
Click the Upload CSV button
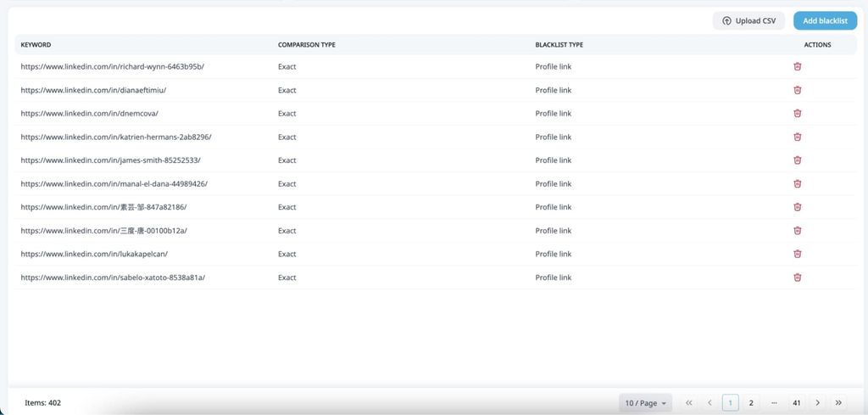click(748, 21)
